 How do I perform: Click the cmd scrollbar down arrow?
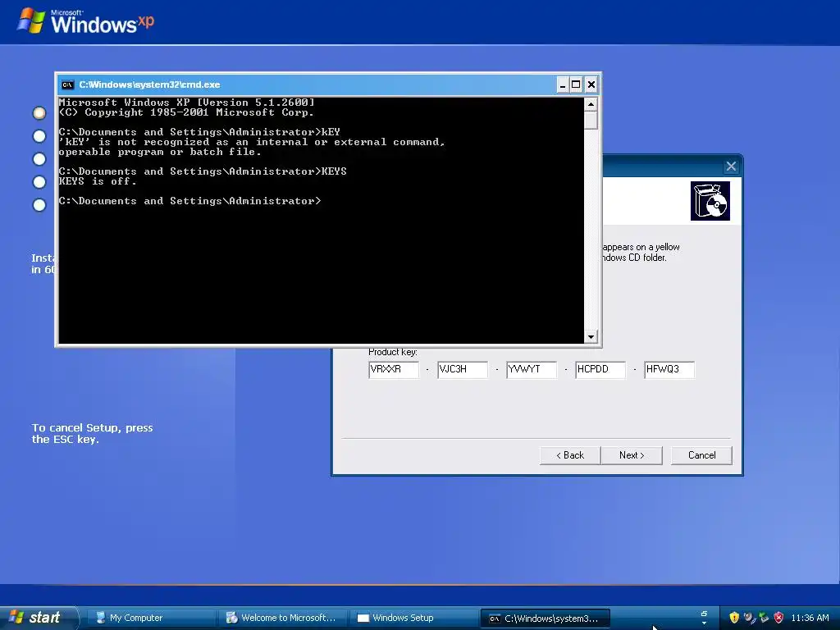591,336
